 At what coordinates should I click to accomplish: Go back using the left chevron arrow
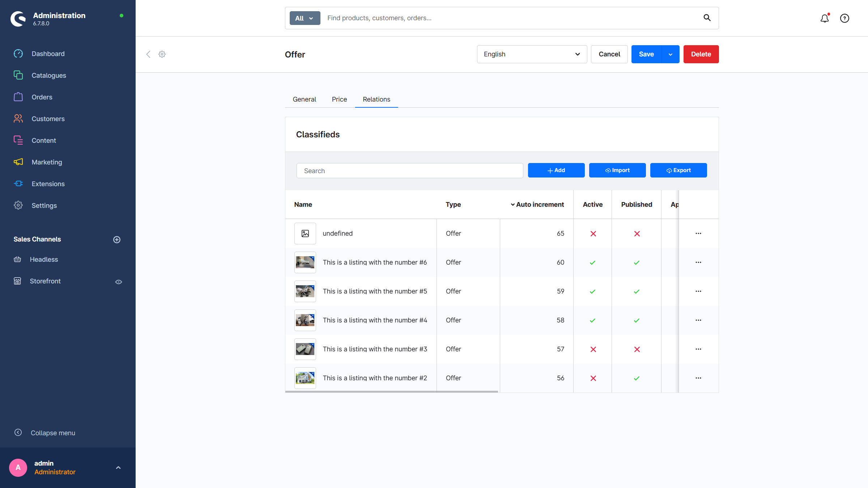click(148, 54)
